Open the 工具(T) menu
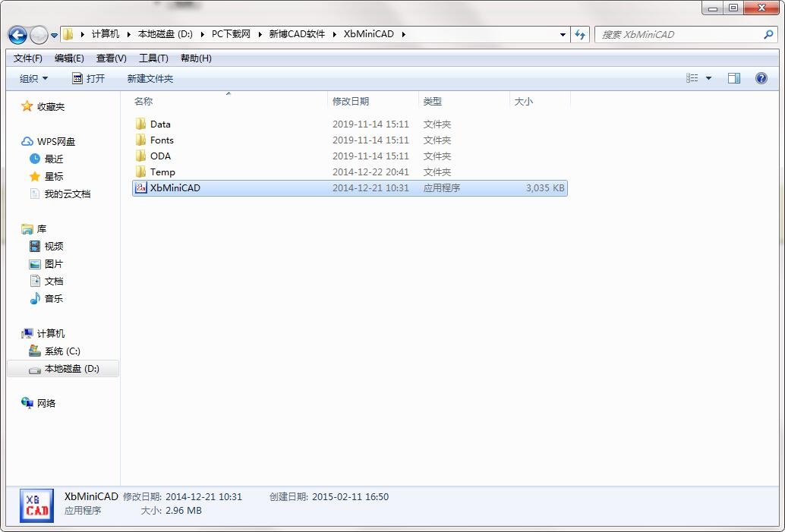785x532 pixels. (153, 58)
